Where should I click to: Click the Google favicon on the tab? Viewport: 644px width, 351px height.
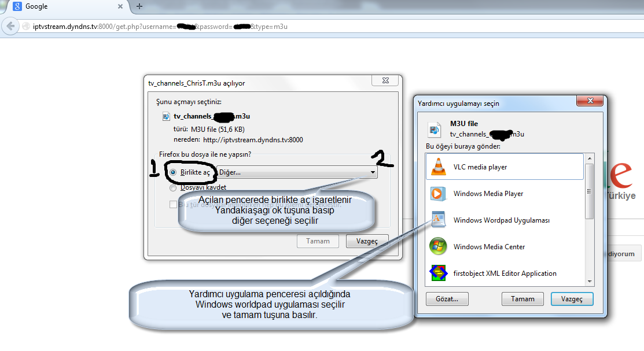[17, 7]
